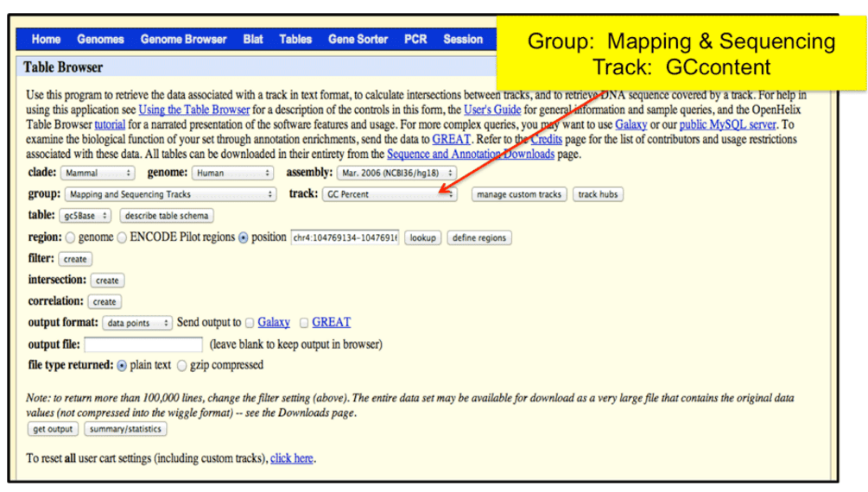This screenshot has width=868, height=492.
Task: Click describe table schema button
Action: 167,215
